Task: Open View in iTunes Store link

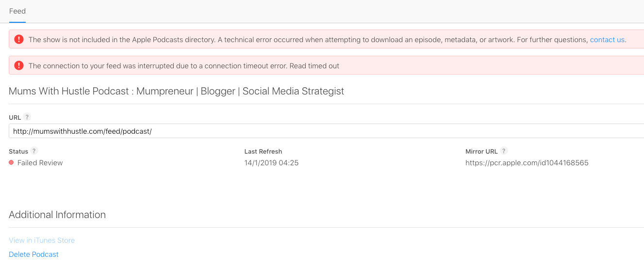Action: coord(42,240)
